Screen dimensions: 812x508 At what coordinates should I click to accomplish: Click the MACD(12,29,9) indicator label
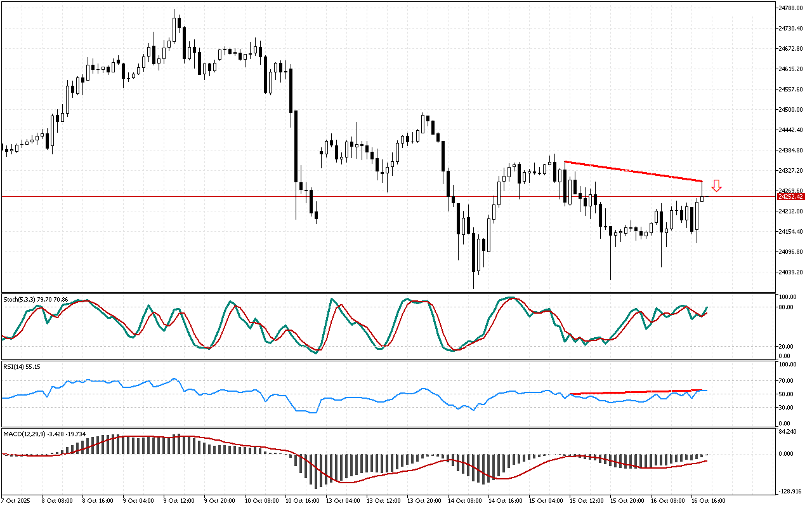click(44, 434)
